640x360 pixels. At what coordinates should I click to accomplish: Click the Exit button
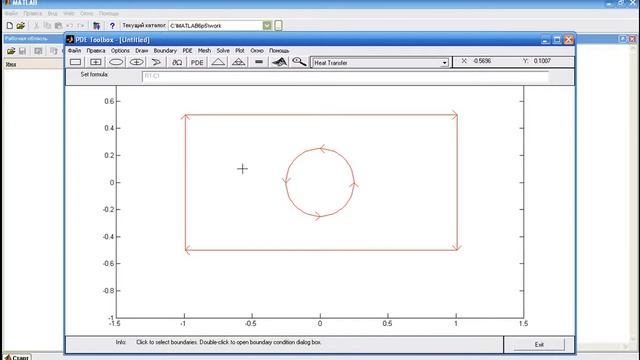click(539, 344)
